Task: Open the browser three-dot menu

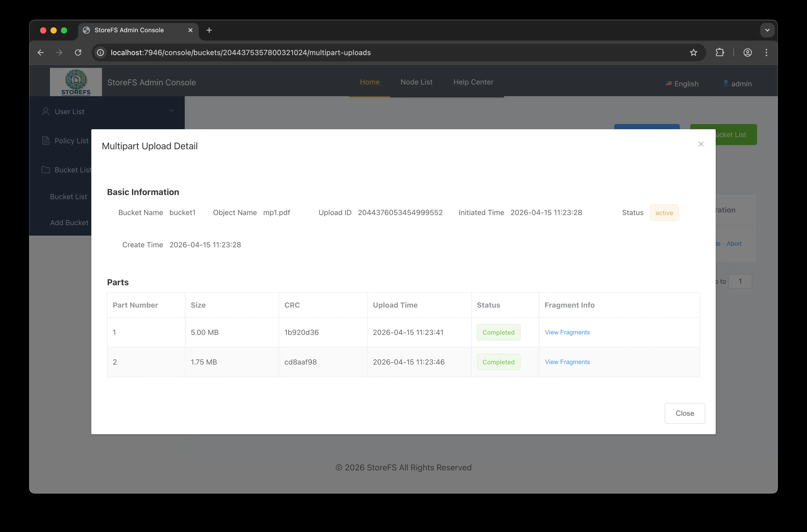Action: (x=766, y=53)
